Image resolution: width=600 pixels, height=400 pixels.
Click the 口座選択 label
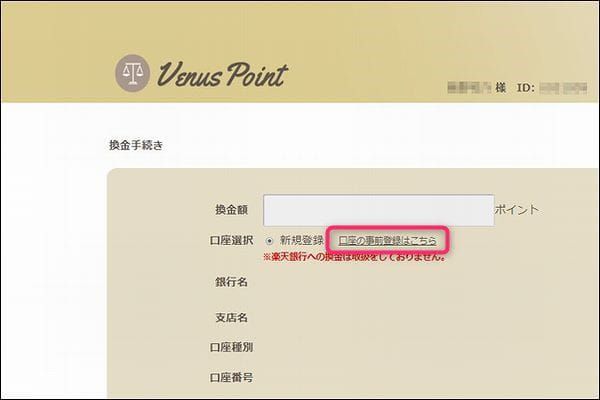(x=231, y=240)
